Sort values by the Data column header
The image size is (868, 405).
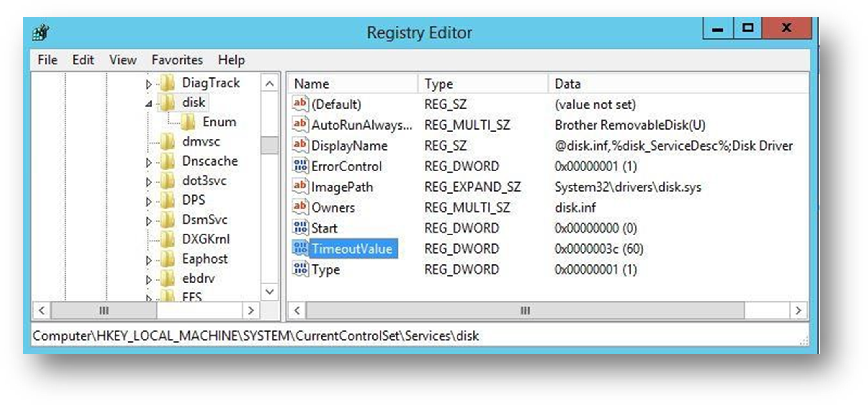coord(678,83)
